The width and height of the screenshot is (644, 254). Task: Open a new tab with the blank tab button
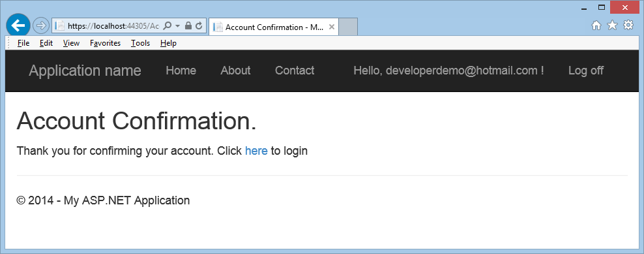[348, 27]
